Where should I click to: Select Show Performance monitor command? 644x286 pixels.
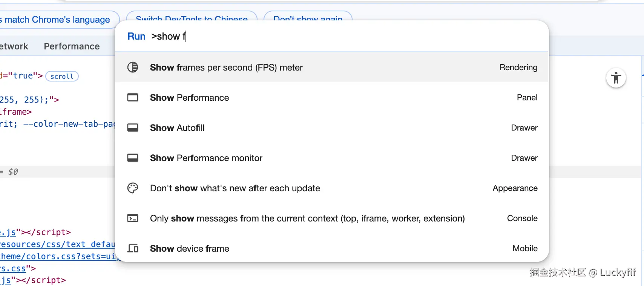pos(206,158)
